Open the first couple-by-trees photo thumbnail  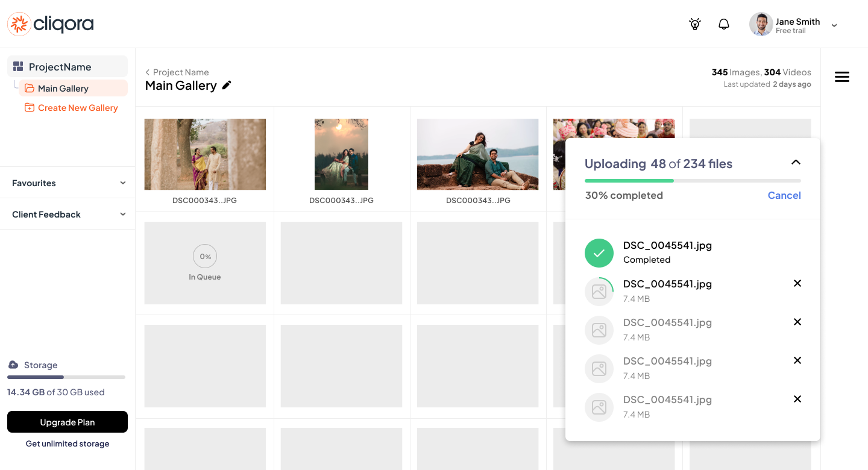205,154
